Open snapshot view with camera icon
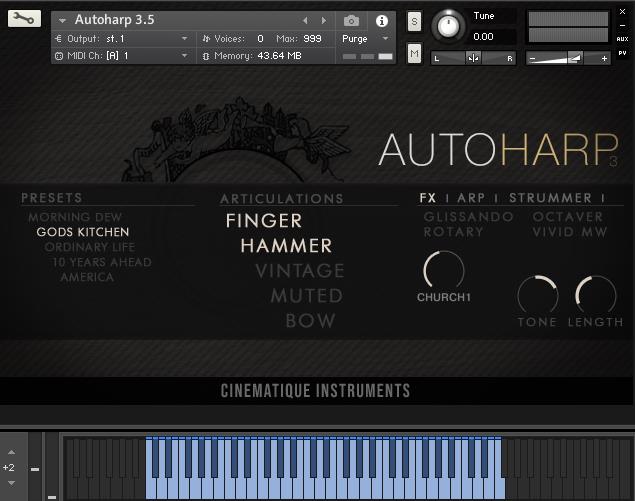Viewport: 635px width, 501px height. (351, 21)
